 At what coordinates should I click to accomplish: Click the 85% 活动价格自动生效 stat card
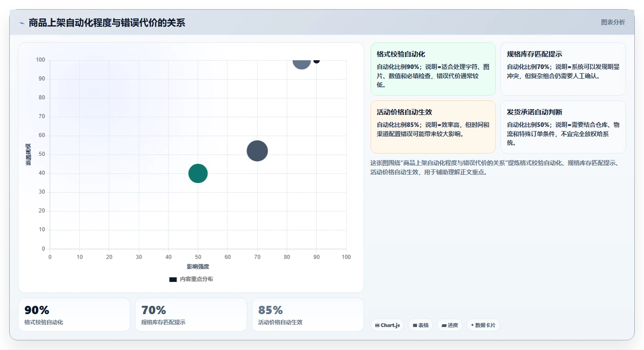pyautogui.click(x=308, y=315)
